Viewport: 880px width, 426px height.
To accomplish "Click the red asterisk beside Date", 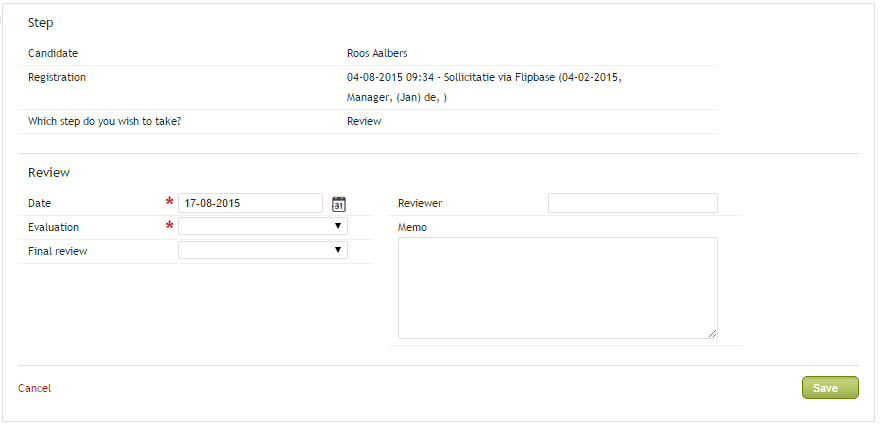I will [x=169, y=202].
